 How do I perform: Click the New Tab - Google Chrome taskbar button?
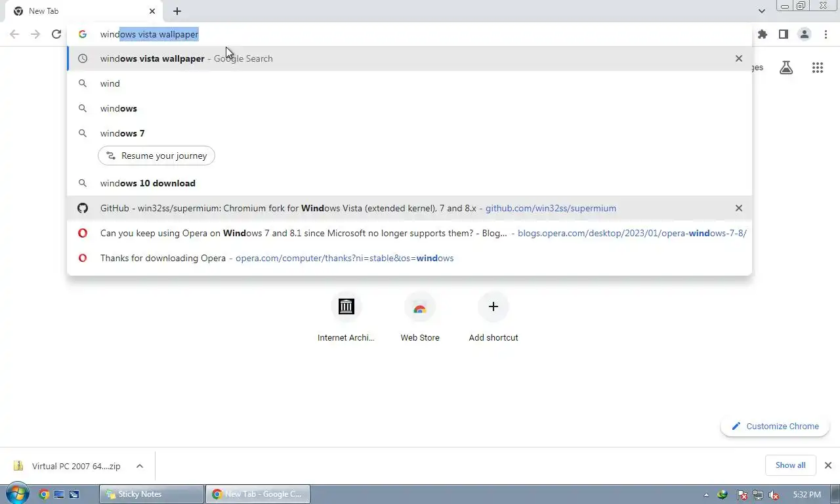coord(258,494)
